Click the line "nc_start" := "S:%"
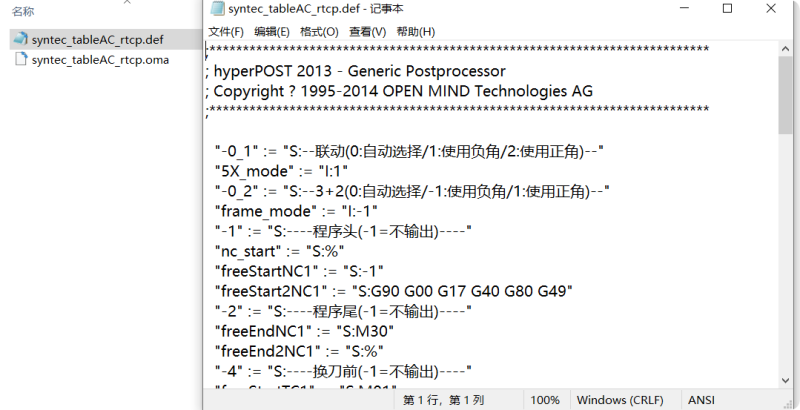 tap(279, 251)
